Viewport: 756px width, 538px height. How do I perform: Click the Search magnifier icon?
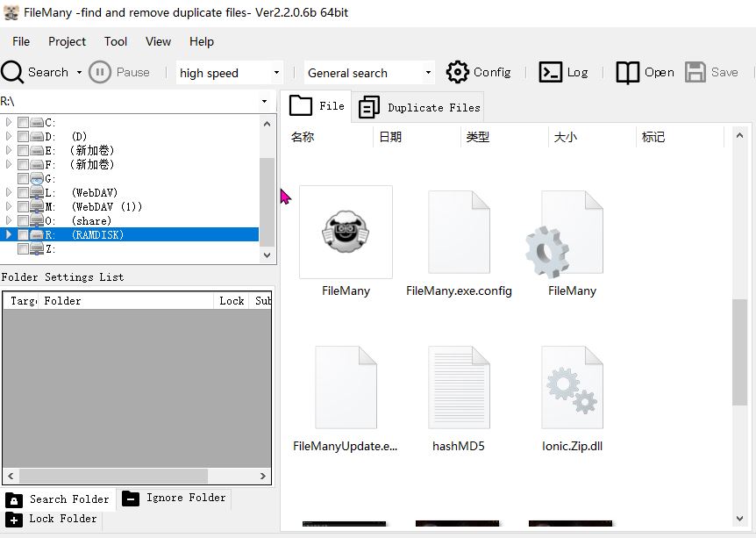[13, 72]
